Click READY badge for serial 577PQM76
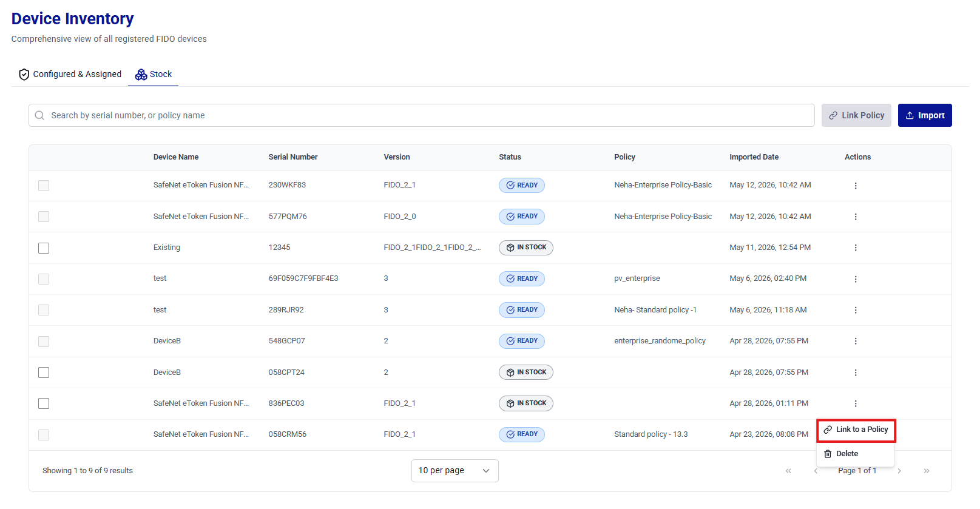980x509 pixels. click(x=522, y=217)
